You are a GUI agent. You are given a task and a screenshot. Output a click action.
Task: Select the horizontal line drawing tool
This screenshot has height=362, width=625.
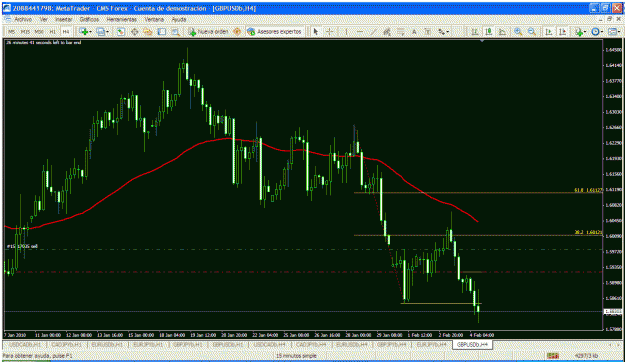(360, 31)
